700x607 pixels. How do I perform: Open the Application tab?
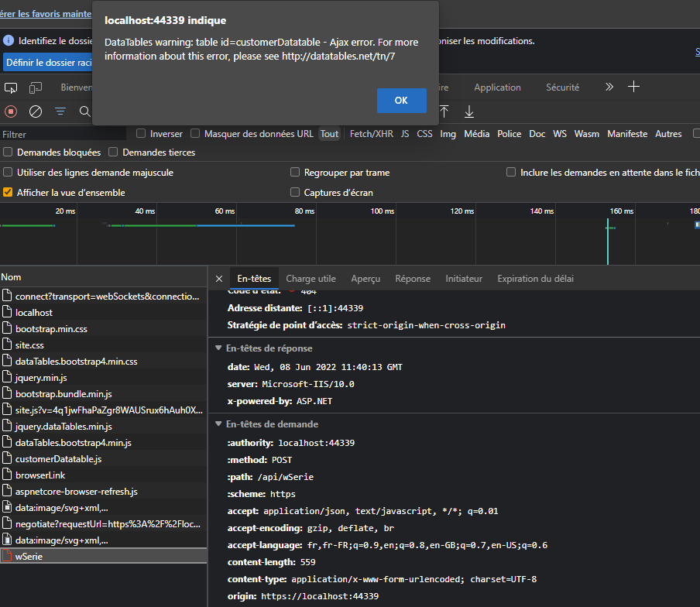[497, 87]
